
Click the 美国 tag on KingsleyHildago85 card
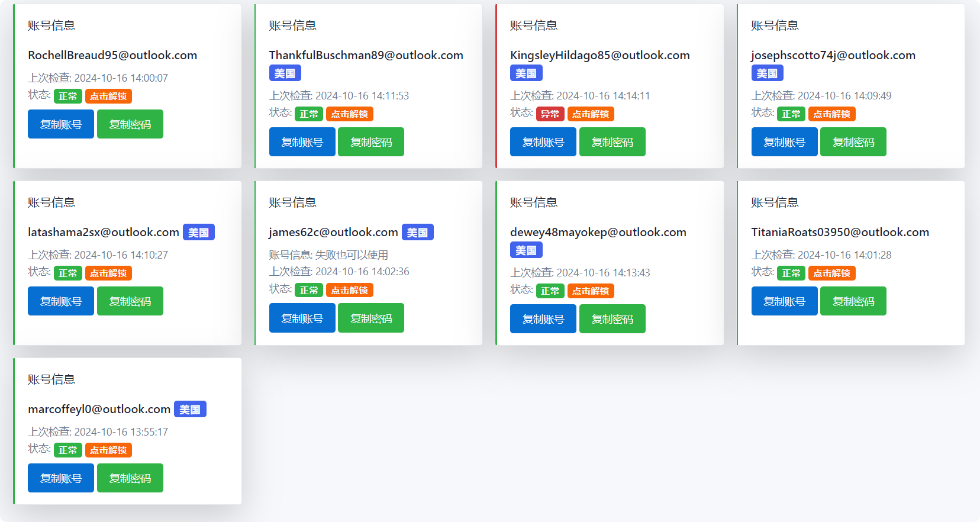click(526, 73)
